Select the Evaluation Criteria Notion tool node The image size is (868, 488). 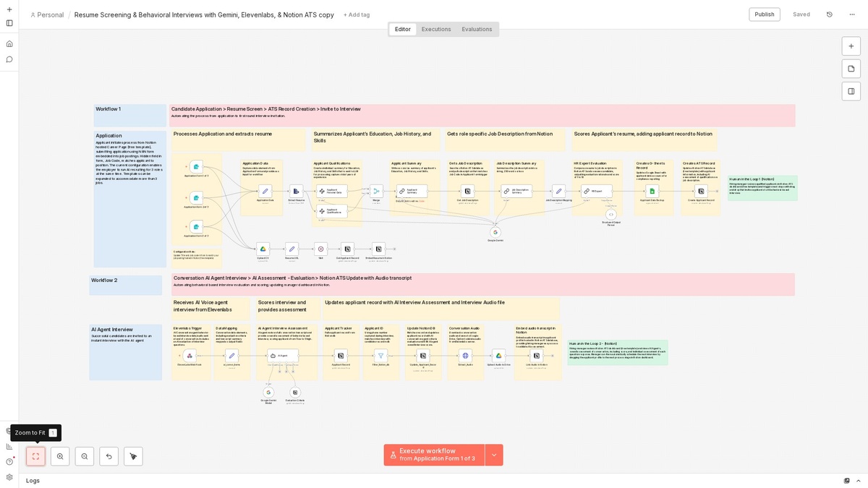point(295,393)
